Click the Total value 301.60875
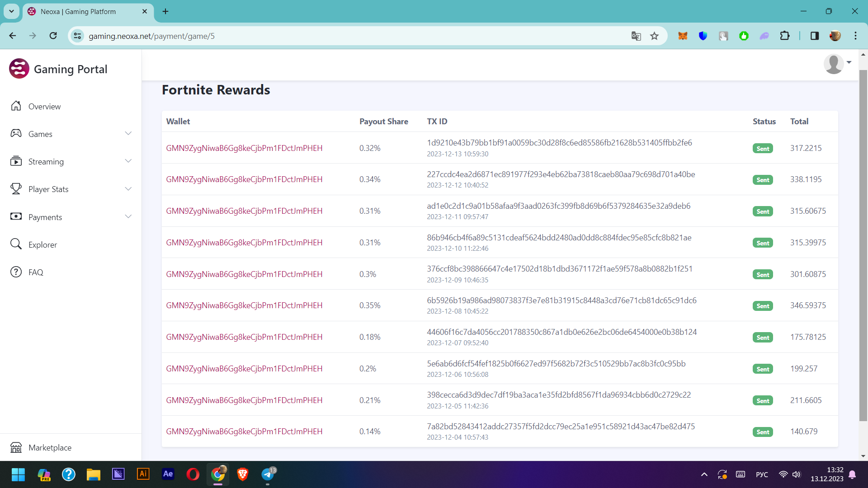The image size is (868, 488). [808, 274]
